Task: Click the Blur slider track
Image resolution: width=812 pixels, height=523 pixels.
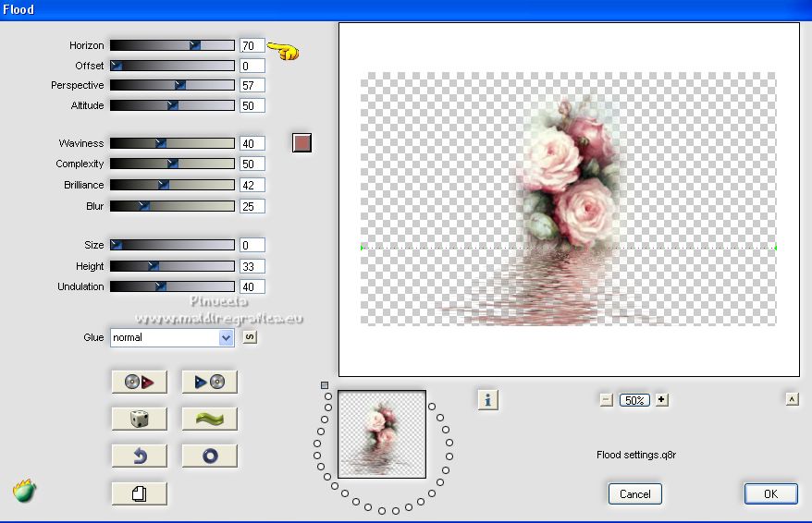Action: pyautogui.click(x=172, y=206)
